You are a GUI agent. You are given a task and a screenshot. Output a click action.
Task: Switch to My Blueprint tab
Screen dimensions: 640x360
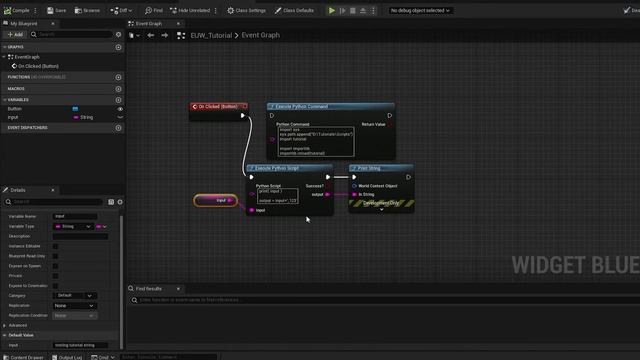[24, 24]
